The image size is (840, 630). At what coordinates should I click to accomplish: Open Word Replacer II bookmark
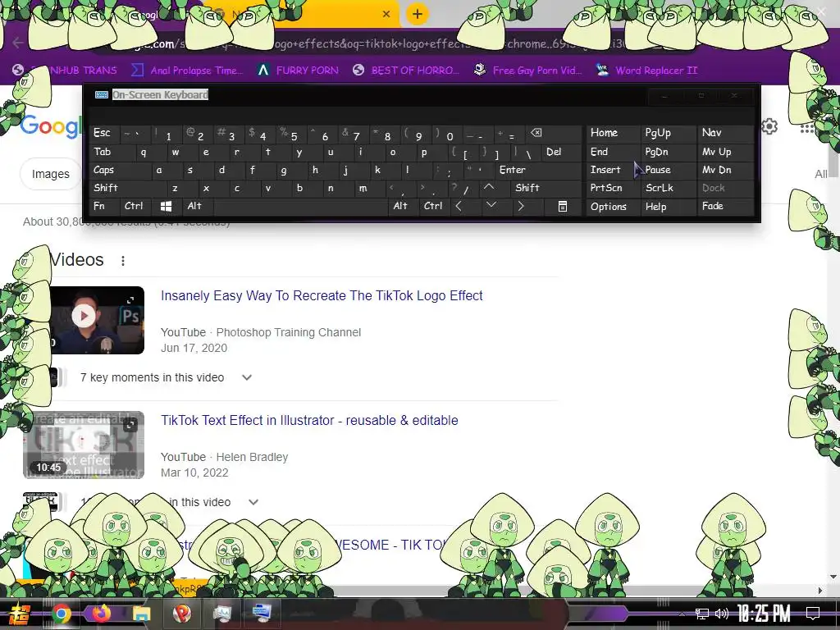point(647,71)
